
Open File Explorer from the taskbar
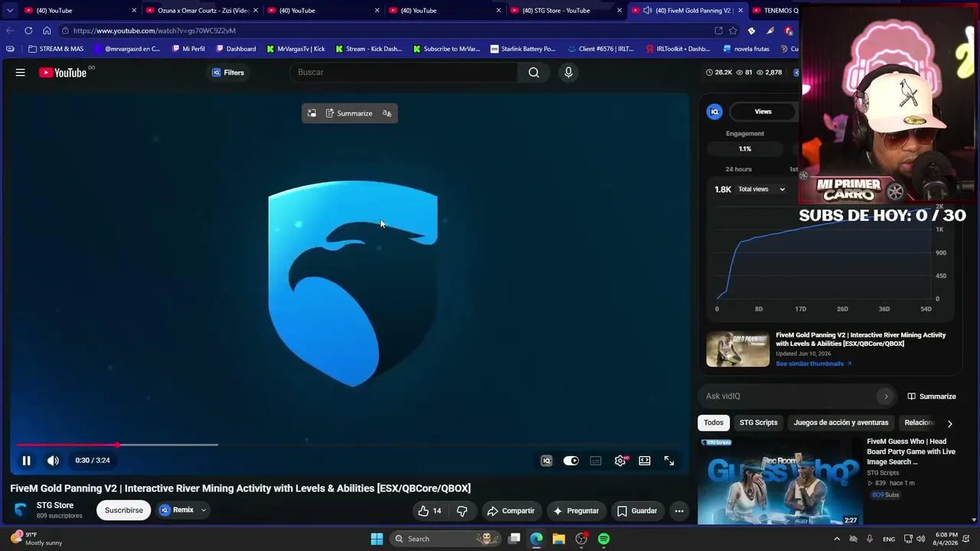[559, 539]
